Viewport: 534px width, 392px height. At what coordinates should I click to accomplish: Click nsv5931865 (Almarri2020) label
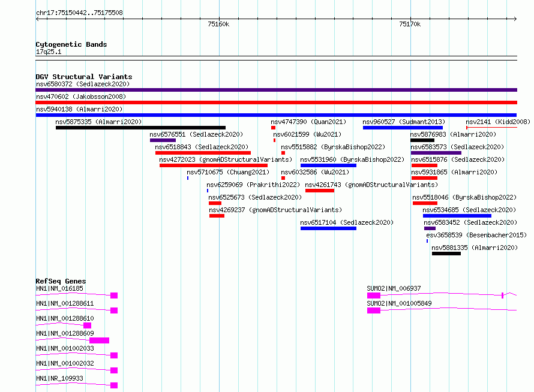click(455, 172)
